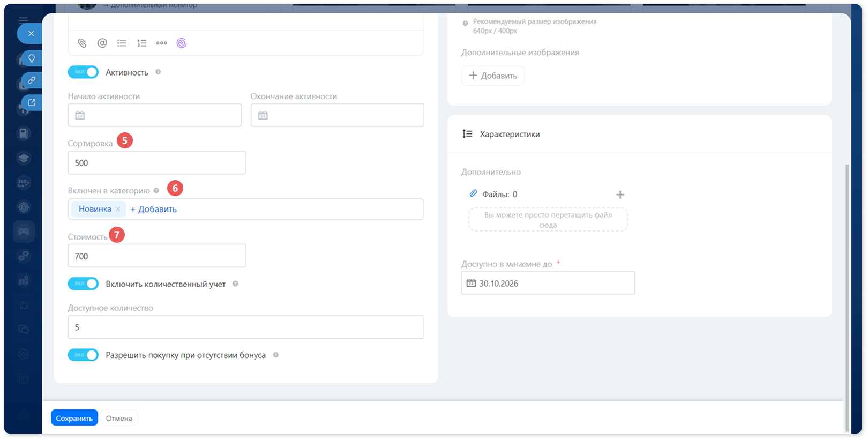Click the lightbulb icon in side panel
The image size is (868, 440).
pyautogui.click(x=32, y=58)
